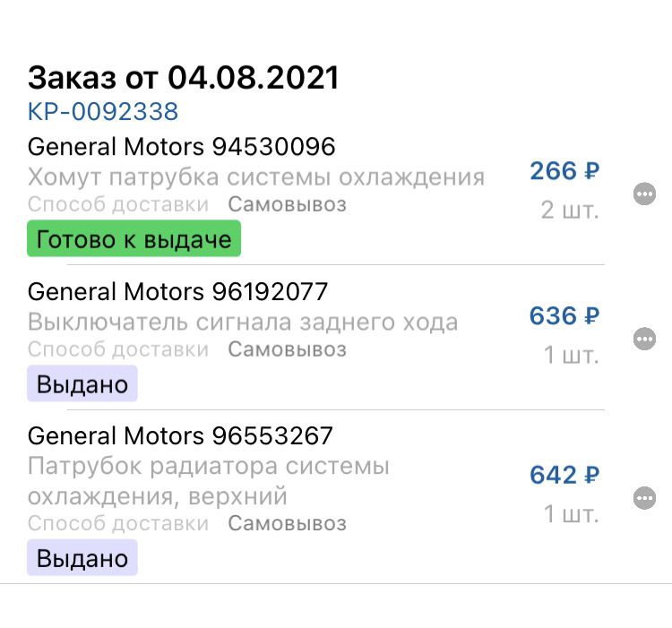Tap the 636 ₽ price

coord(564,316)
